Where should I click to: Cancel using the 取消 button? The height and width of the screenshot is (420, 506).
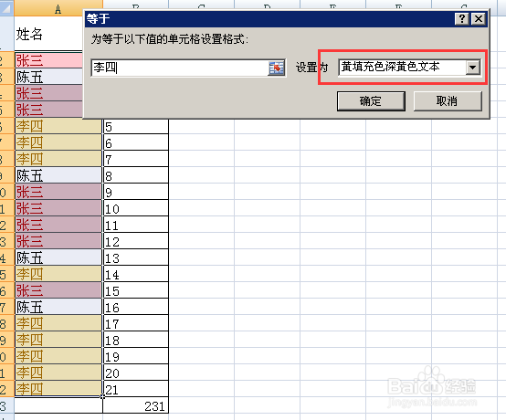pos(448,101)
